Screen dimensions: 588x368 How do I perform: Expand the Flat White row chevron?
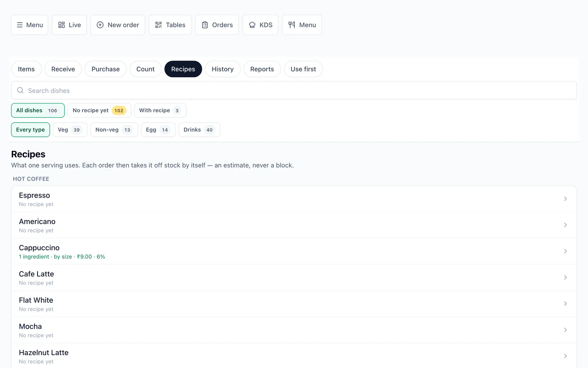click(x=565, y=304)
